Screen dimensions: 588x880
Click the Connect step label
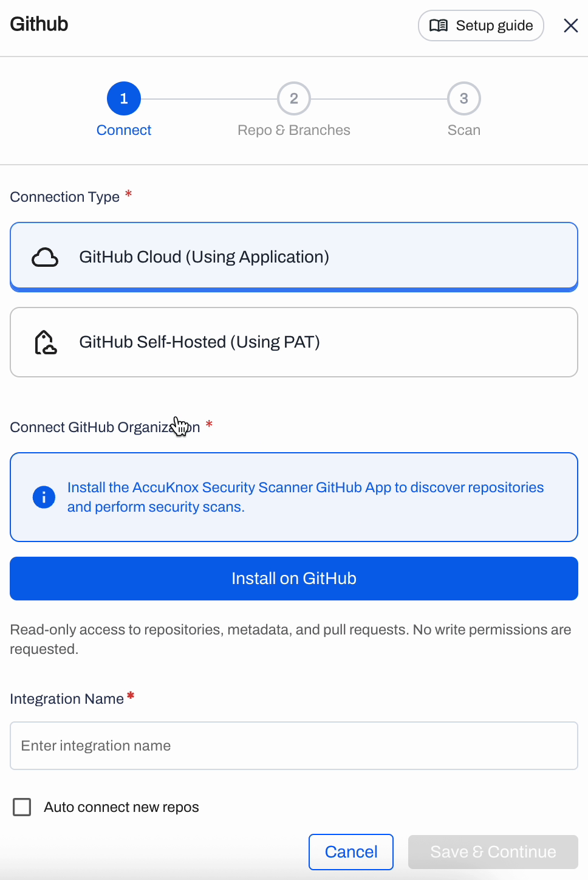(124, 130)
